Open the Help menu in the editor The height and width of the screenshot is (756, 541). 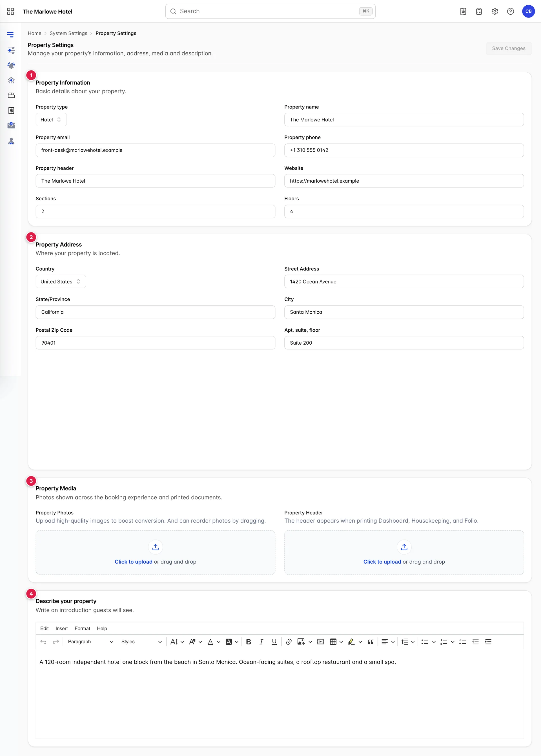coord(102,628)
